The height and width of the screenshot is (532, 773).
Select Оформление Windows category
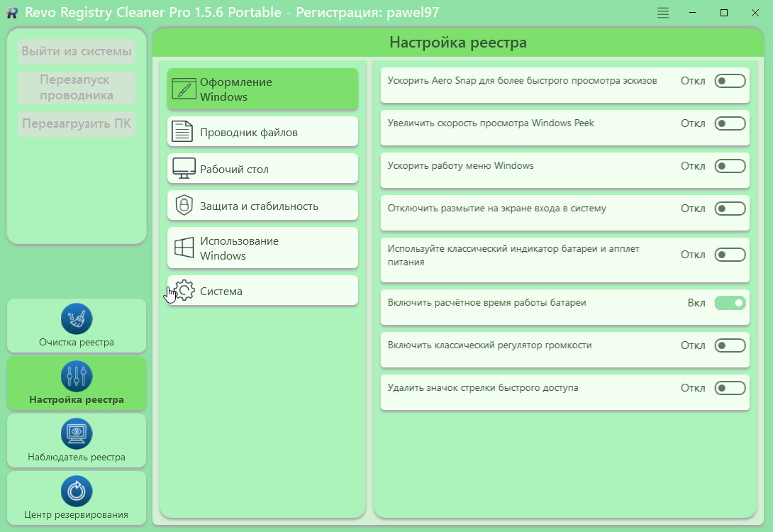click(263, 89)
